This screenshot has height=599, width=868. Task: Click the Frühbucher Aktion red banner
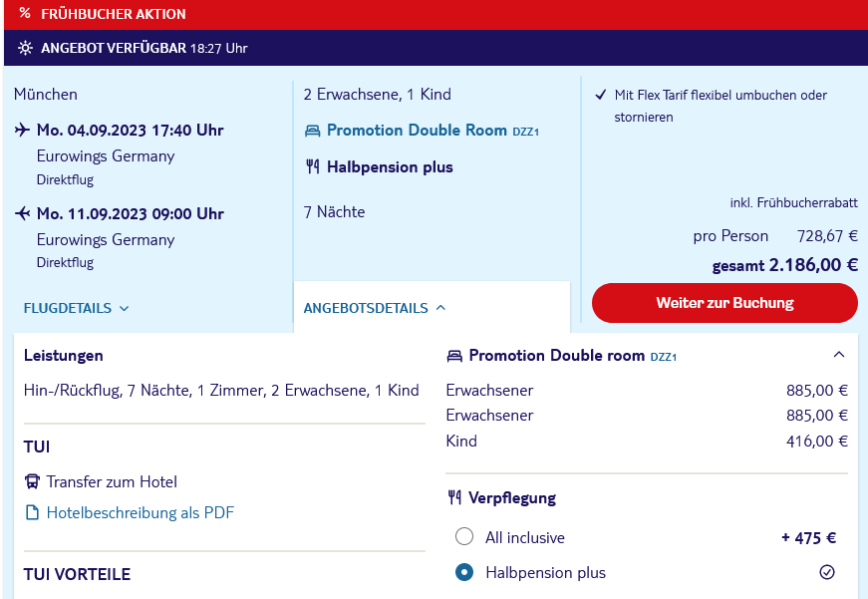435,14
